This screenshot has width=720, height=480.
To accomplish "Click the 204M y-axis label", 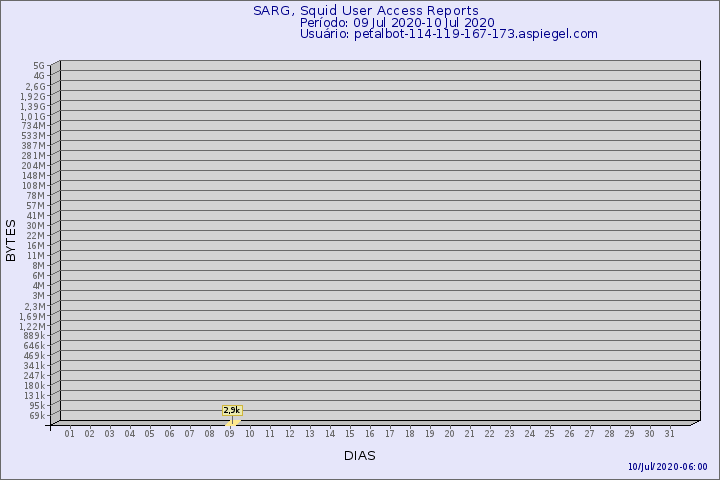I will (x=34, y=166).
